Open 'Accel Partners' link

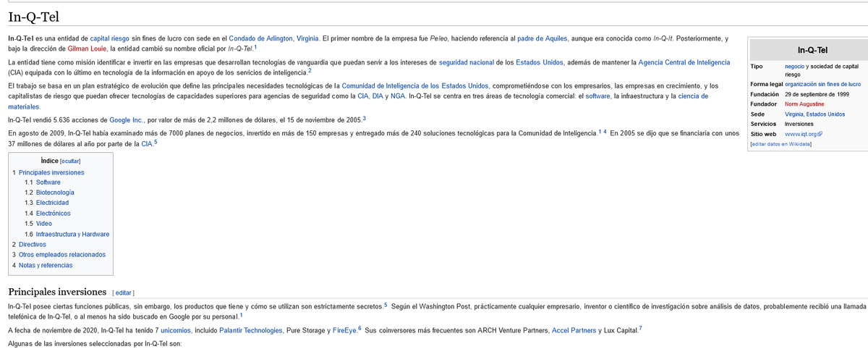point(574,330)
